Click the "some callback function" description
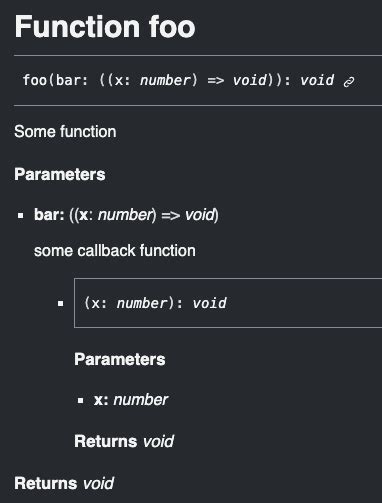 click(x=115, y=250)
